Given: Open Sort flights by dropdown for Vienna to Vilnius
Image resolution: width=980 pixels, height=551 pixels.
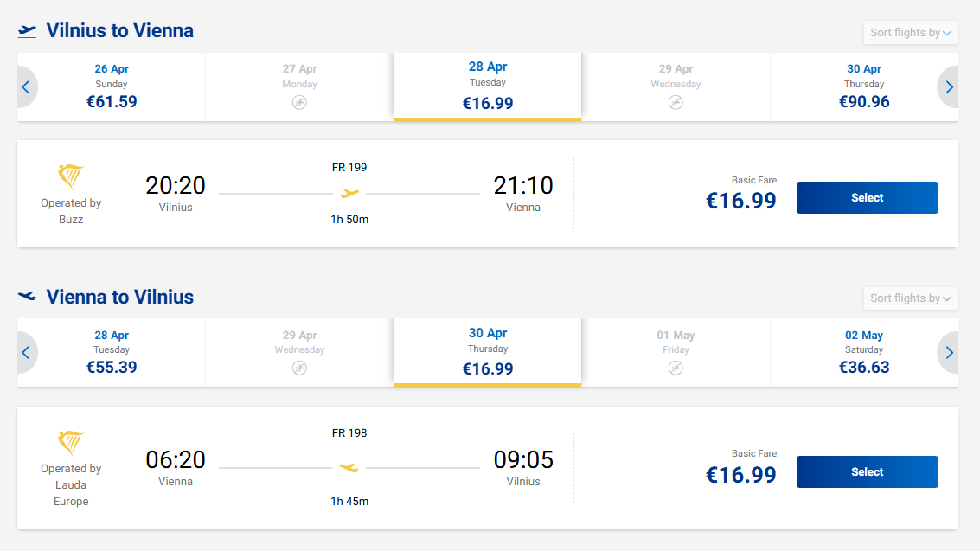Looking at the screenshot, I should coord(910,298).
